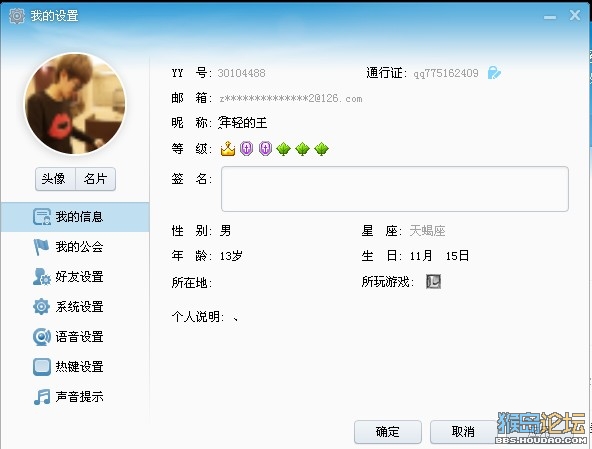Click the passport edit icon
This screenshot has height=449, width=592.
[494, 73]
